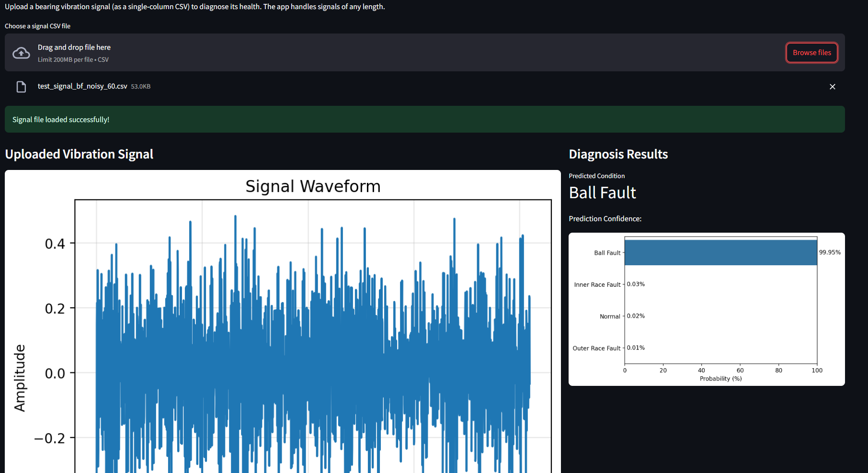
Task: Remove the uploaded test_signal_bf_noisy_60.csv file
Action: coord(832,87)
